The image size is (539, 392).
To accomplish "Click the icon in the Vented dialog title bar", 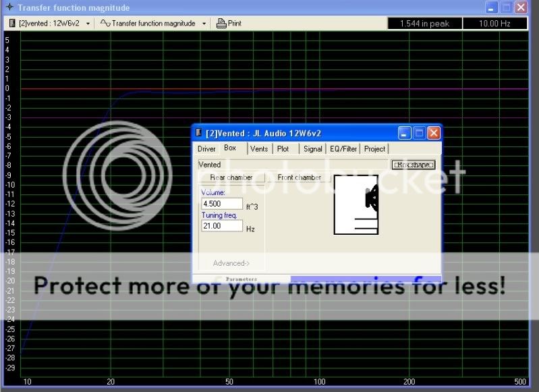I will click(x=199, y=133).
